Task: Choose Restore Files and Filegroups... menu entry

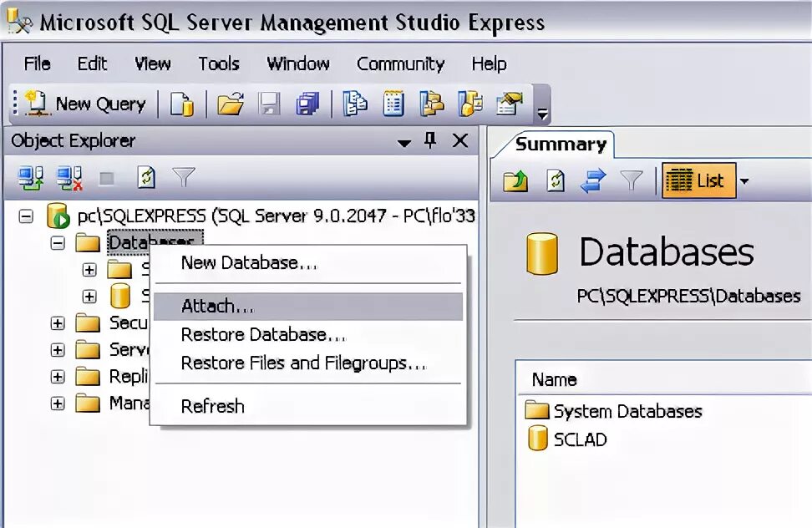Action: [308, 363]
